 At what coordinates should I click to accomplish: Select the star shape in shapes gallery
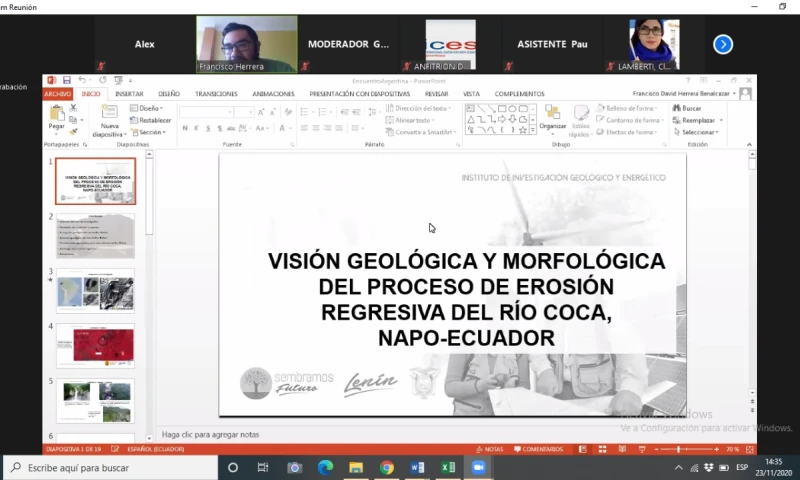[522, 130]
